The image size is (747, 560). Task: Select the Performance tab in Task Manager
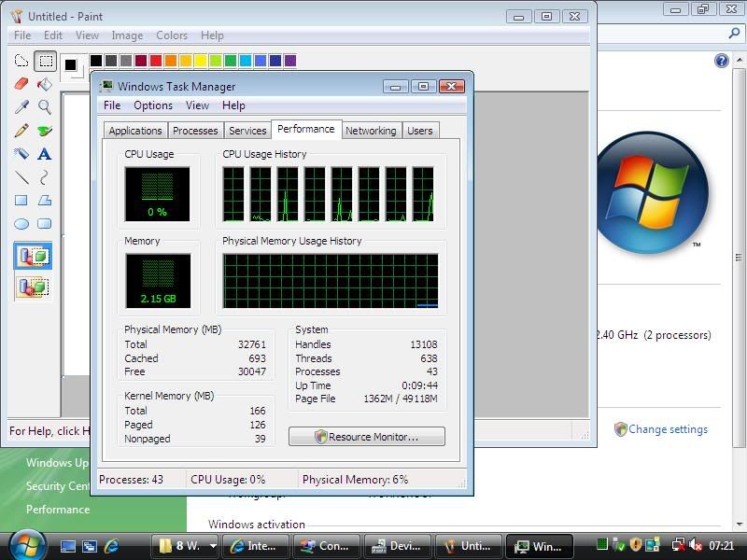coord(306,129)
